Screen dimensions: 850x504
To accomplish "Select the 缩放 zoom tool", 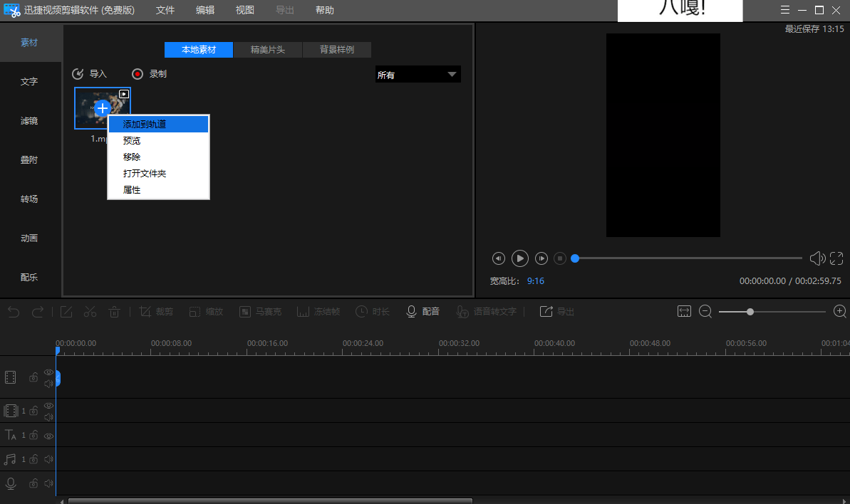I will [x=206, y=312].
